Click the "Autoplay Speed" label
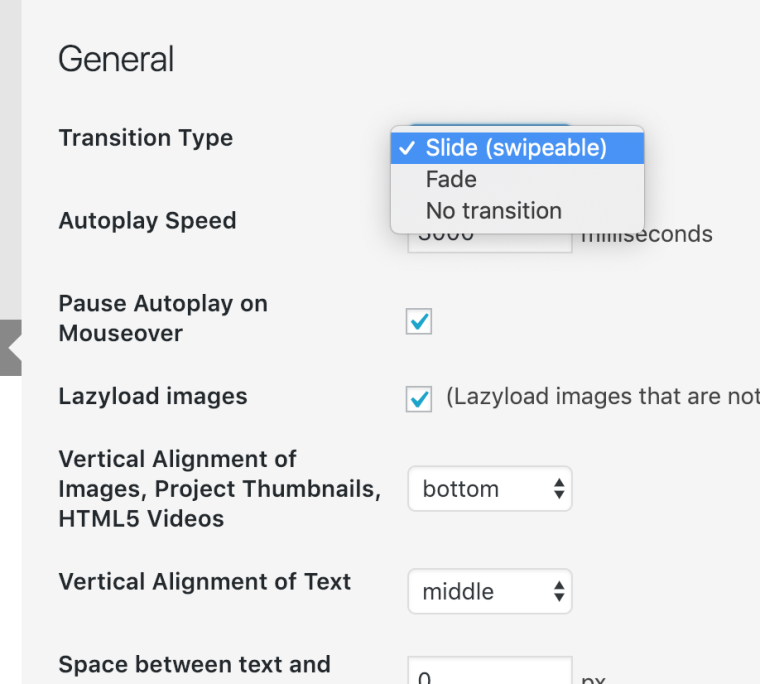The width and height of the screenshot is (760, 684). point(148,221)
